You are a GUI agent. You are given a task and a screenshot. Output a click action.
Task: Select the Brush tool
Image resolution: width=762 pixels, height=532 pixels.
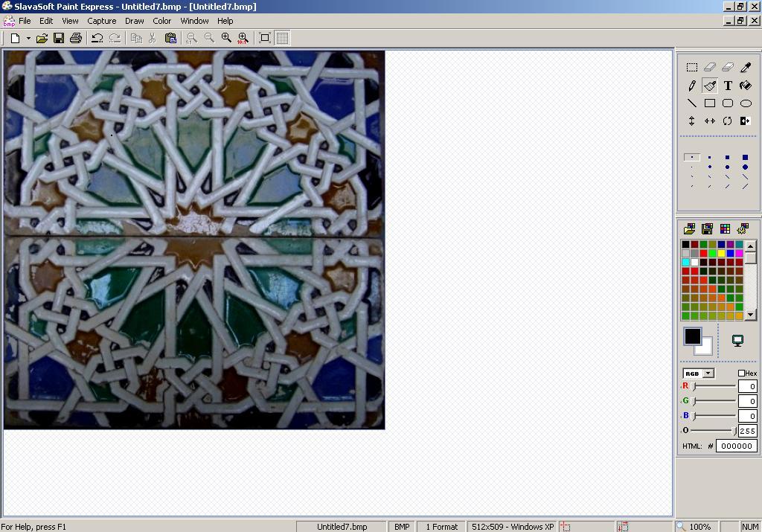coord(709,86)
